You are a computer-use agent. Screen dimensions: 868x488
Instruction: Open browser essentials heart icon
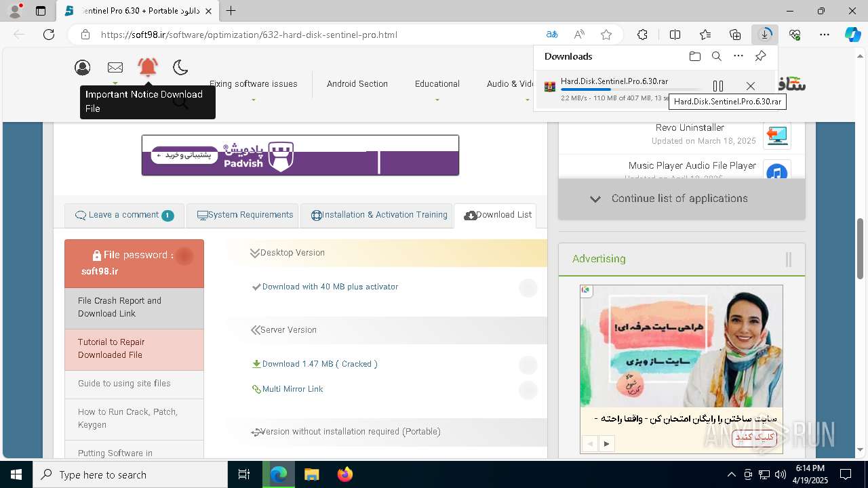[795, 35]
